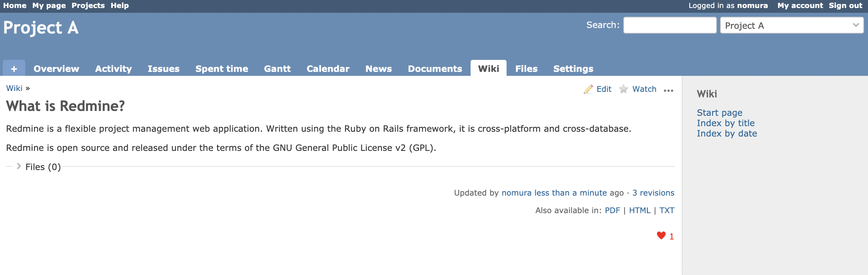Open Projects in the top menu

tap(88, 6)
